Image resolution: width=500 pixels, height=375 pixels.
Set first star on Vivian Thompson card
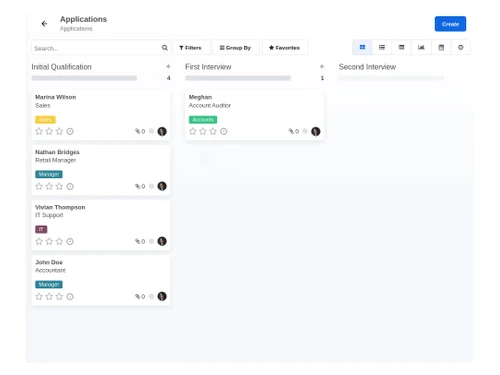click(x=39, y=241)
